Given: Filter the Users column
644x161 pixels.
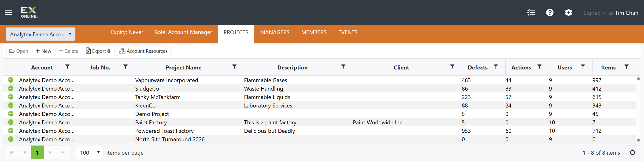Looking at the screenshot, I should coord(583,67).
